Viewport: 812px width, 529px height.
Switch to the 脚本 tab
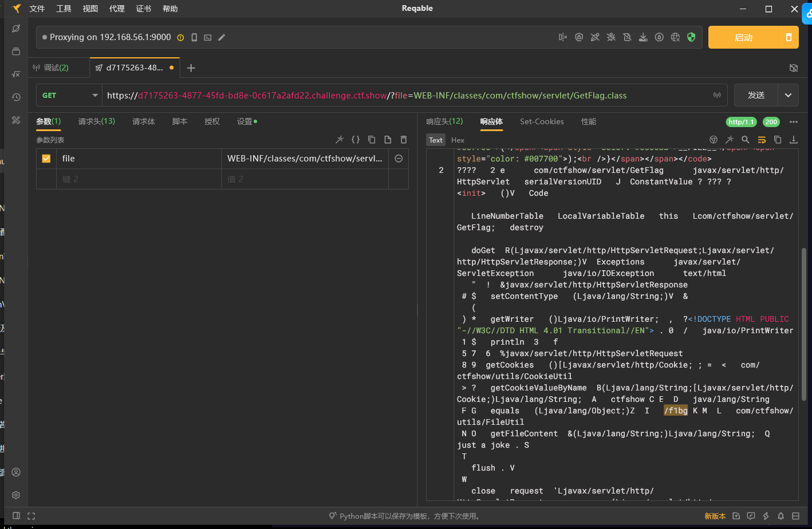click(x=180, y=121)
